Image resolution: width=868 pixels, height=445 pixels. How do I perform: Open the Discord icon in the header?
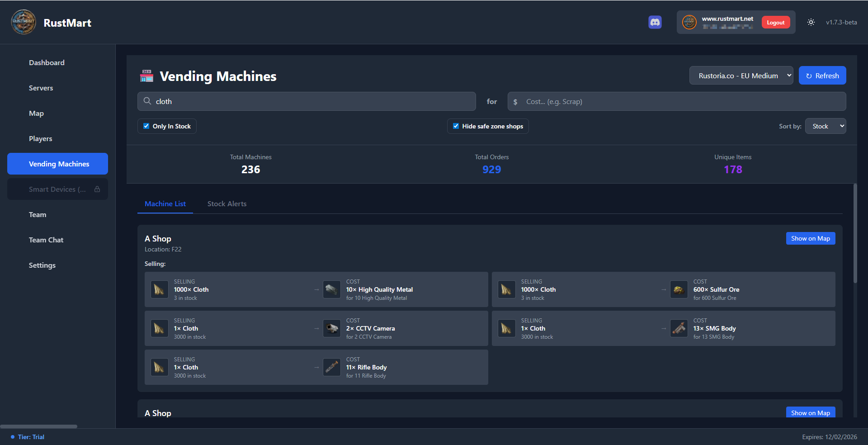(x=655, y=22)
